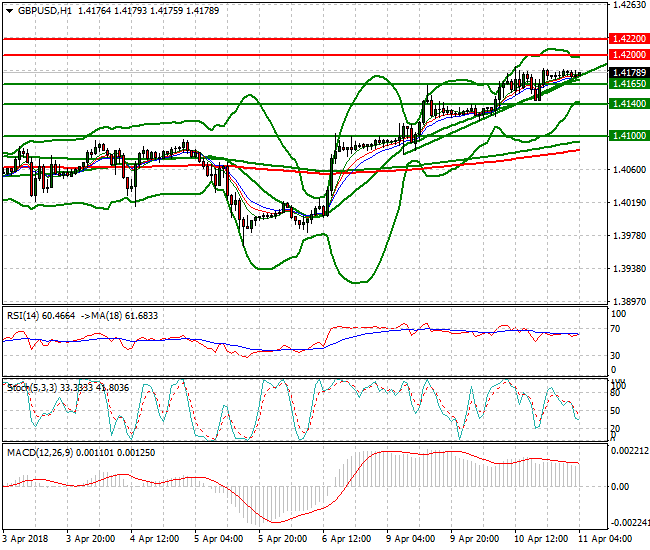Click the 1.40600 value on price scale
Viewport: 650px width, 550px height.
point(629,170)
